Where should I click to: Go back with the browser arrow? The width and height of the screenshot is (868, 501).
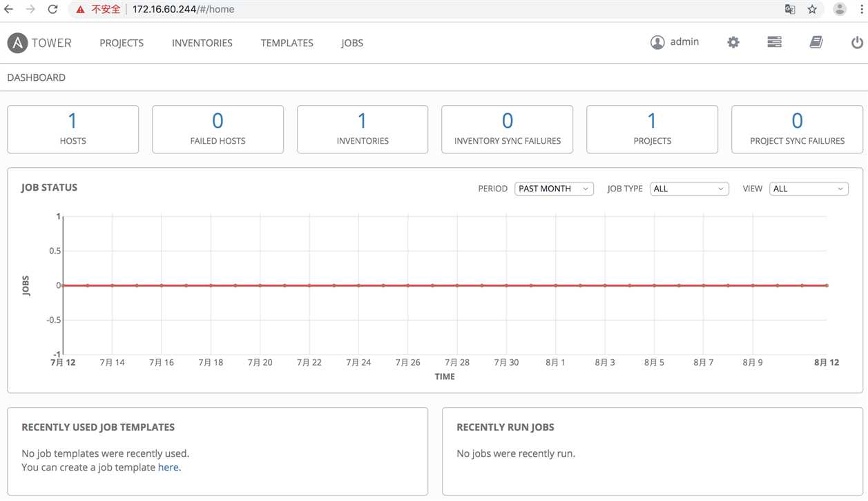pos(9,9)
